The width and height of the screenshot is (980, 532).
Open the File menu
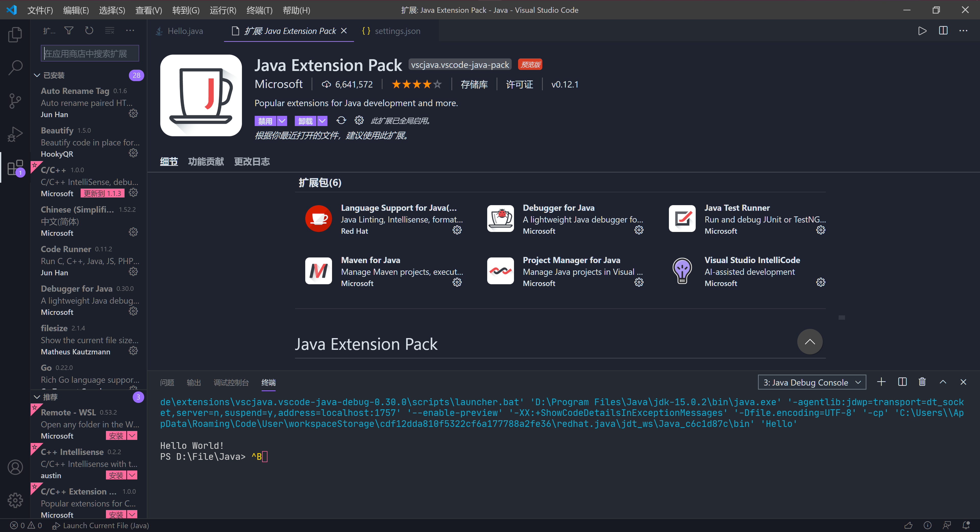pos(40,10)
